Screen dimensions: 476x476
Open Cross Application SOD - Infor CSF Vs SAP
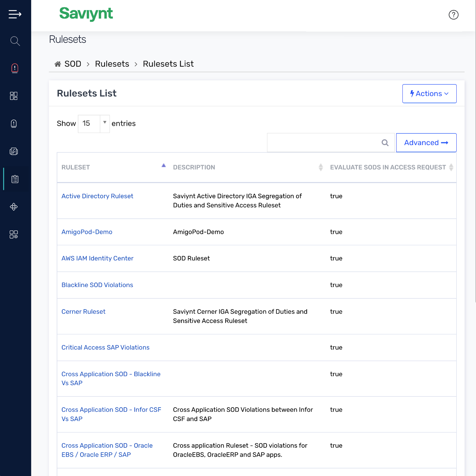(x=111, y=414)
